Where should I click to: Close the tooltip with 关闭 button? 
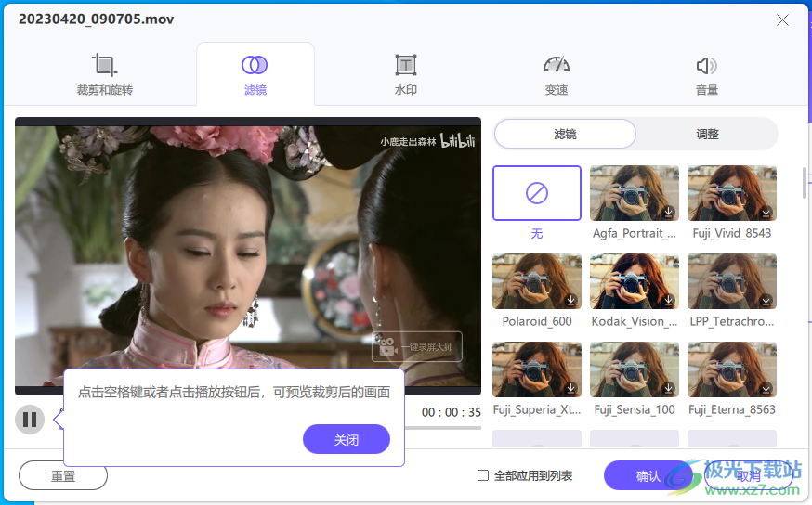(x=347, y=439)
